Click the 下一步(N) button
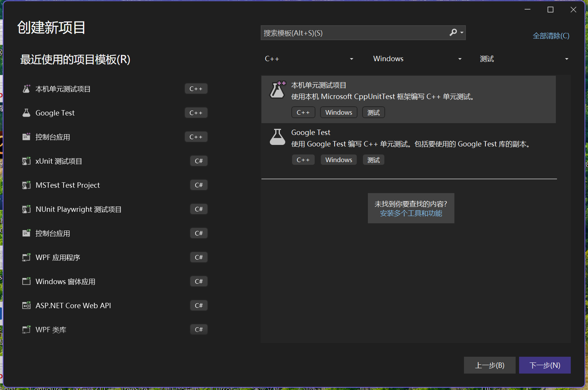This screenshot has width=588, height=390. 545,365
